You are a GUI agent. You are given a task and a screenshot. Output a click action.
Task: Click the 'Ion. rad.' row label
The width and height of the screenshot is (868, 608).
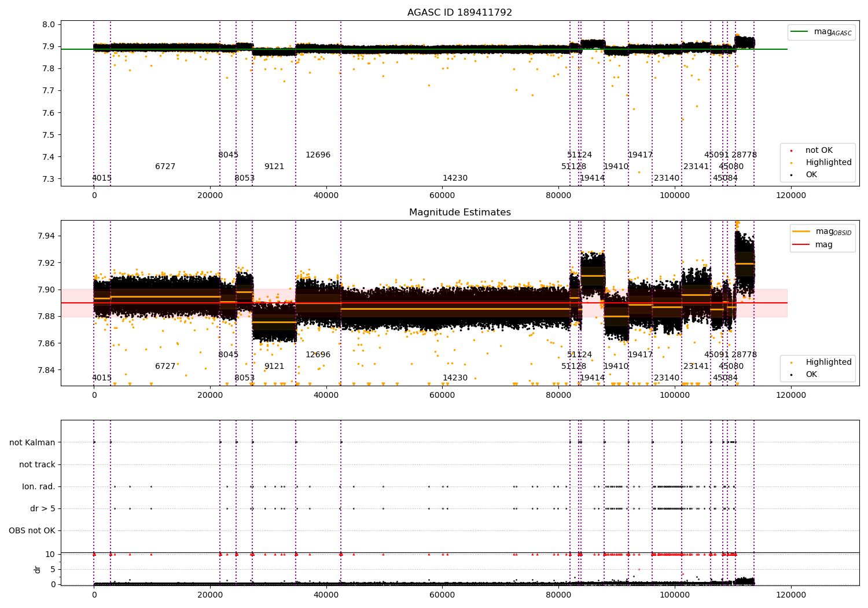click(39, 487)
